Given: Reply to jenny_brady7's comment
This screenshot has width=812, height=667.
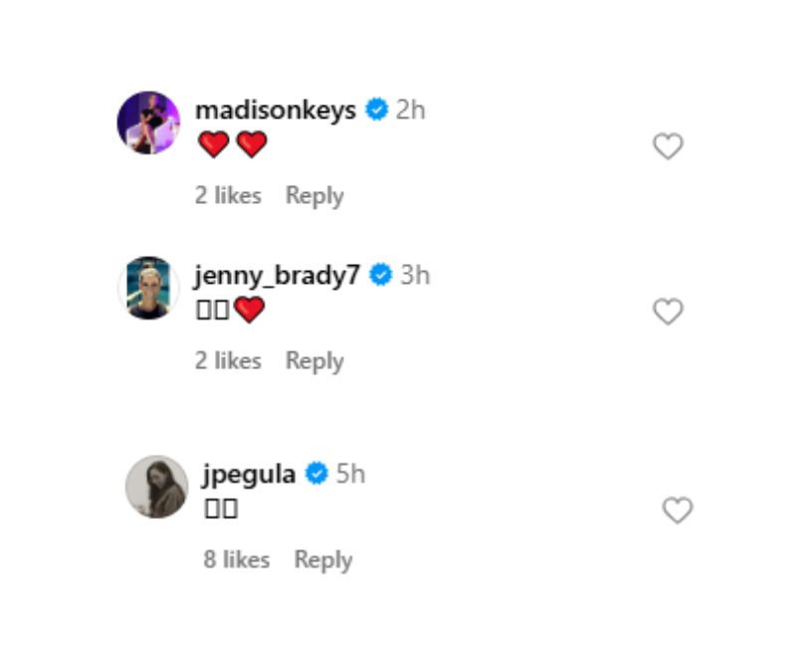Looking at the screenshot, I should (314, 360).
